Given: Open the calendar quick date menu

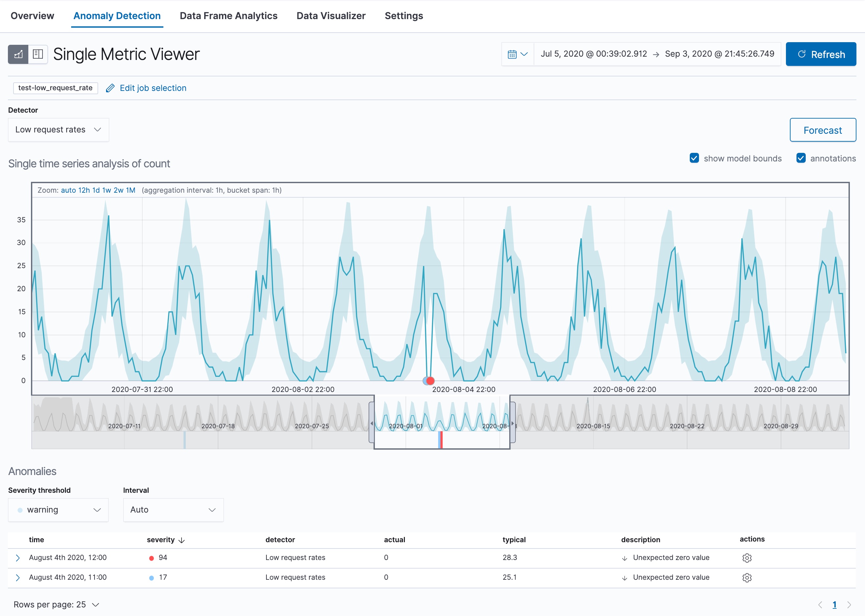Looking at the screenshot, I should point(517,54).
